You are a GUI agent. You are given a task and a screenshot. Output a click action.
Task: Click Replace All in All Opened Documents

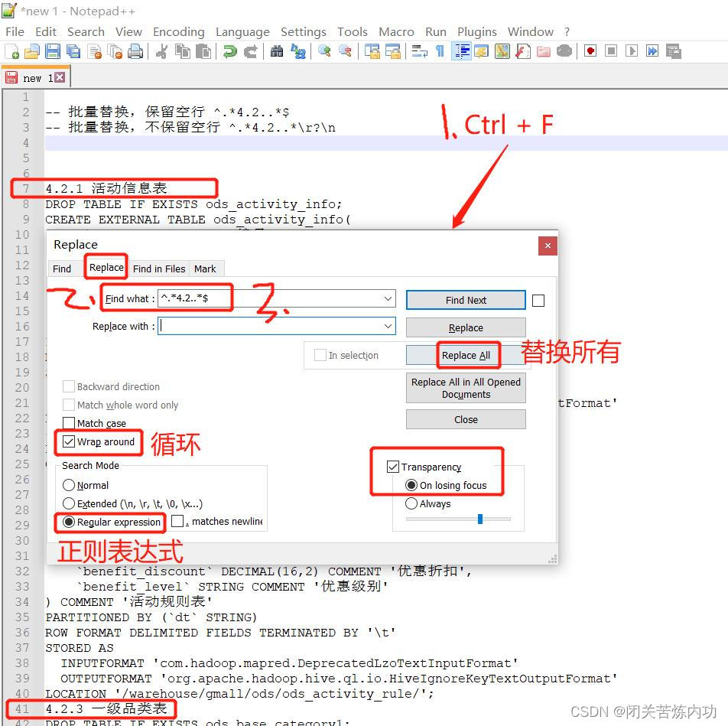pyautogui.click(x=466, y=388)
